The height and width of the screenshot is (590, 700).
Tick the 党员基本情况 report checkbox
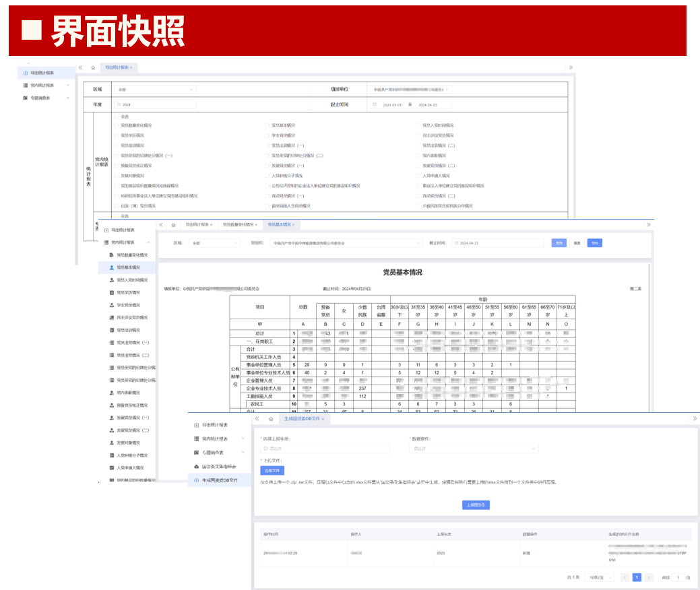pyautogui.click(x=267, y=125)
